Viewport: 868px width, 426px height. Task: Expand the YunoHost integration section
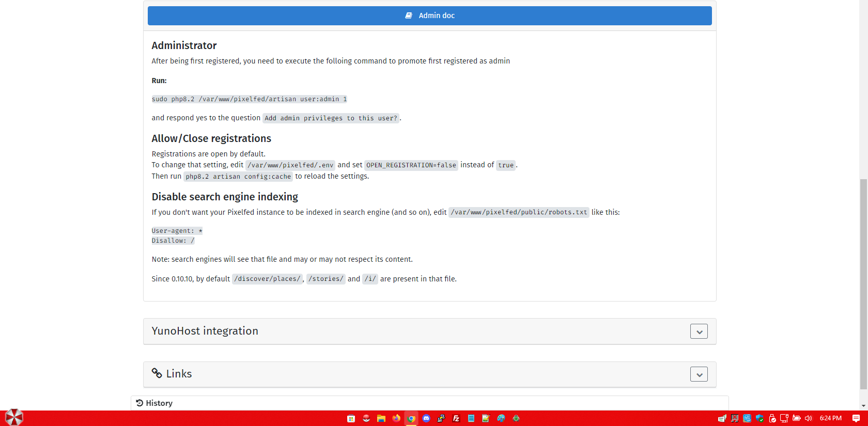[x=699, y=332]
